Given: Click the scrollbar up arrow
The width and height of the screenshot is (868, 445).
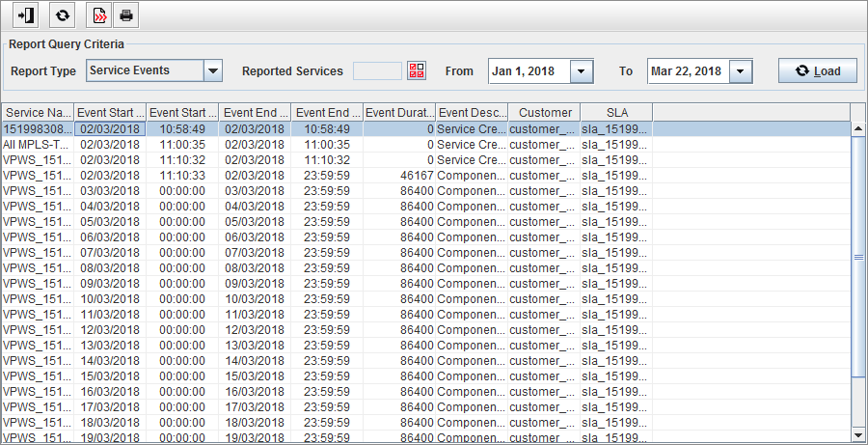Looking at the screenshot, I should pos(857,129).
